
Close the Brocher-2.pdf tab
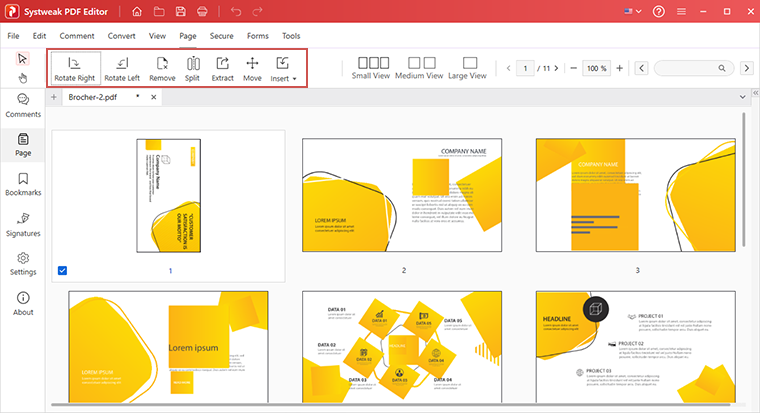point(154,97)
